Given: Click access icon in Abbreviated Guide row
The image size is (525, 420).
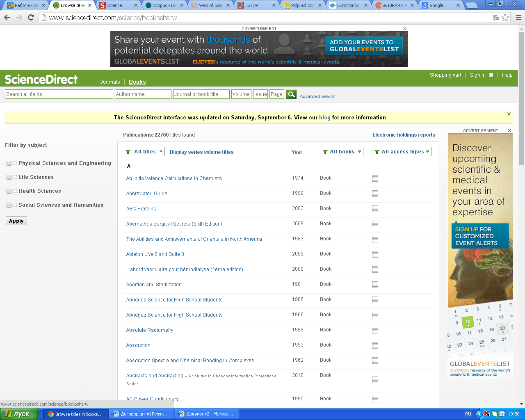Looking at the screenshot, I should (375, 194).
